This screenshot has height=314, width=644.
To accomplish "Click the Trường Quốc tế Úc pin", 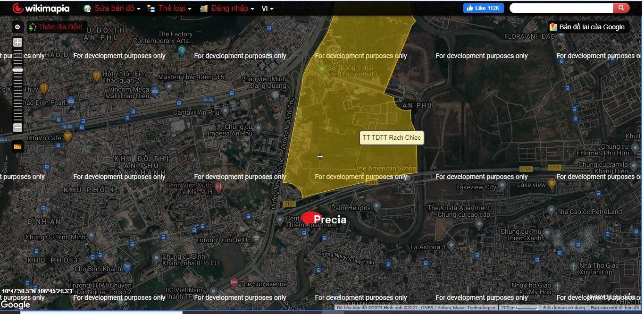I will pos(256,238).
